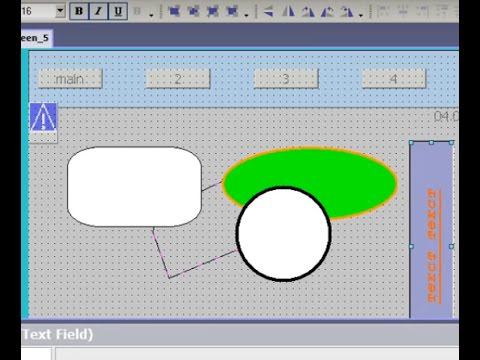This screenshot has height=360, width=480.
Task: Click the '2' navigation button
Action: pyautogui.click(x=178, y=79)
